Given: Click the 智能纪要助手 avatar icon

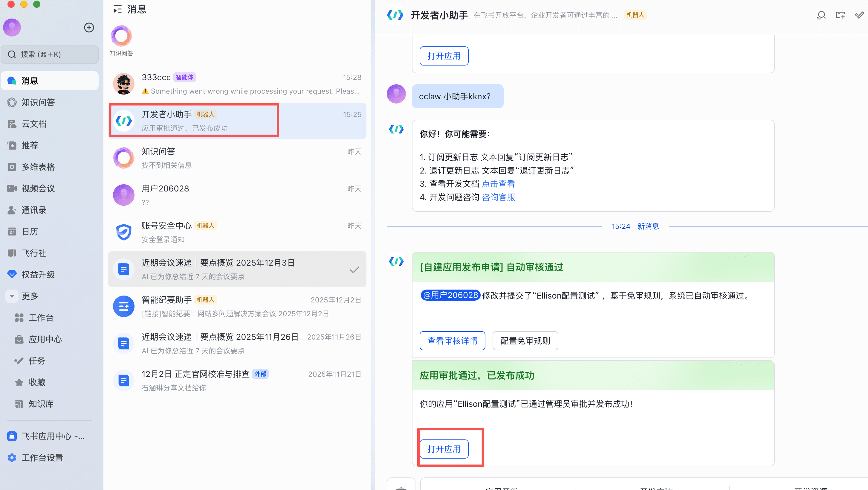Looking at the screenshot, I should coord(124,306).
